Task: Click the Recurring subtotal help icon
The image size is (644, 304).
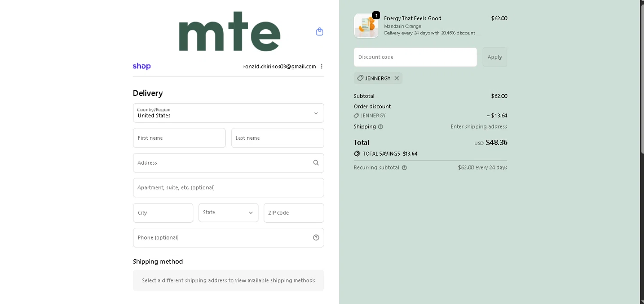Action: (404, 168)
